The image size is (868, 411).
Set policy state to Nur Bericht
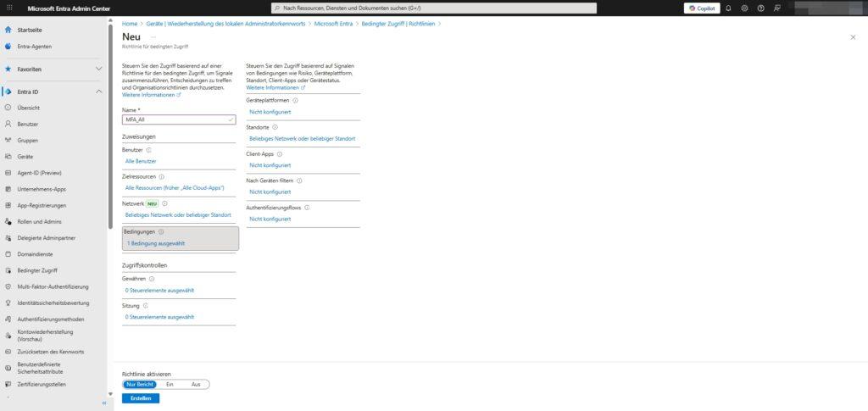click(x=140, y=385)
